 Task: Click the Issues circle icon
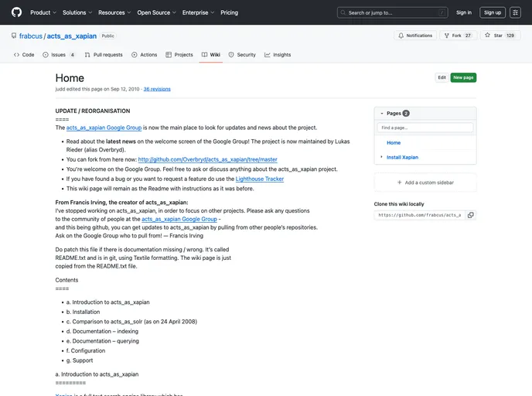point(46,55)
